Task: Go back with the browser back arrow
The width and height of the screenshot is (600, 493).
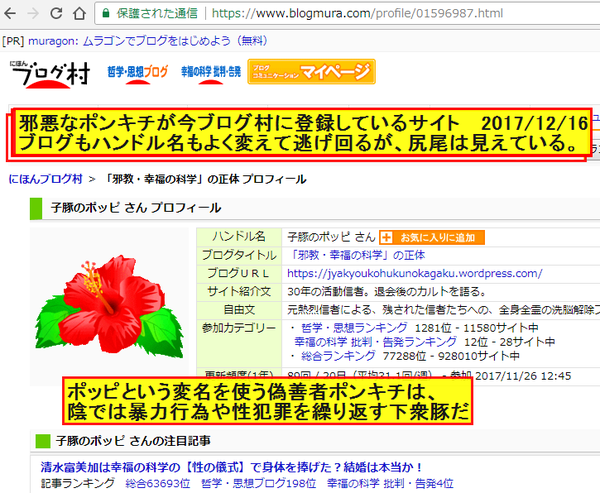Action: click(x=10, y=13)
